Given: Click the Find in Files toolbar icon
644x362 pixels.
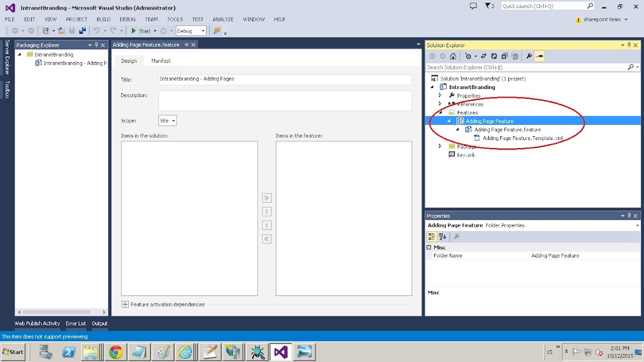Looking at the screenshot, I should (217, 31).
